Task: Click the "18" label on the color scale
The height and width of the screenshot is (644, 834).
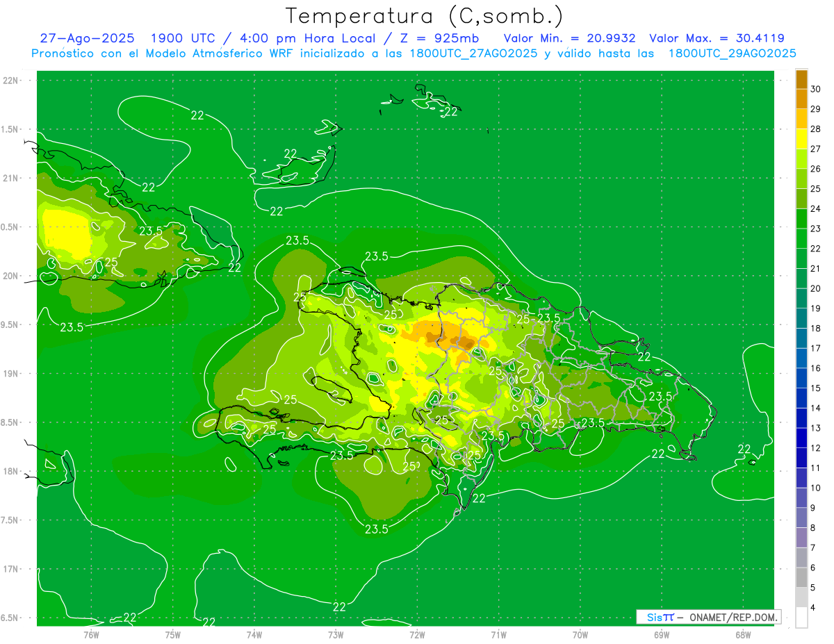Action: (x=816, y=328)
